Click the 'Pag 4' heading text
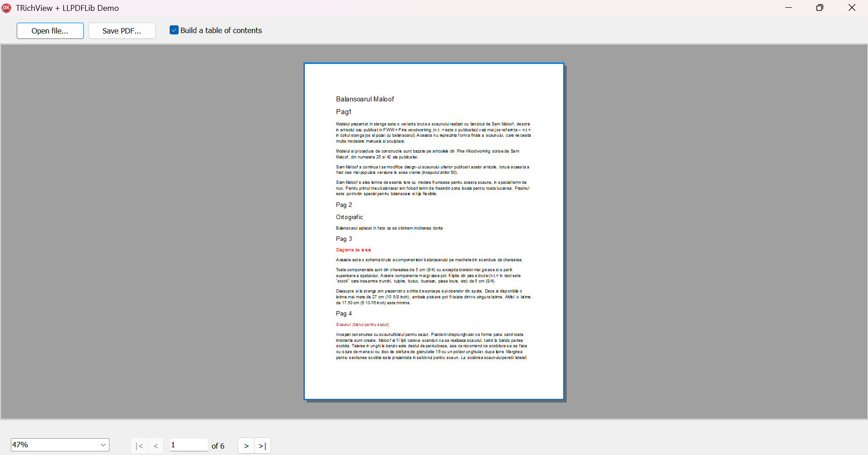Viewport: 868px width, 455px height. (x=344, y=314)
